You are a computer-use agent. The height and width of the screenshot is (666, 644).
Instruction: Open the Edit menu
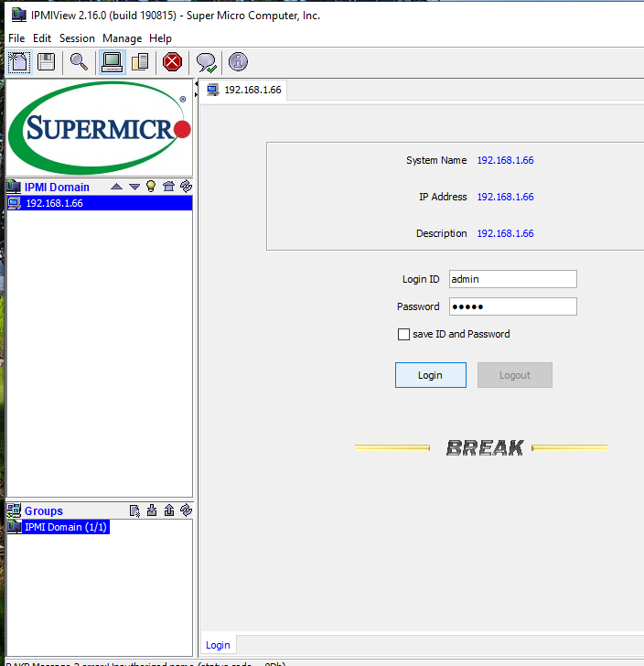42,38
